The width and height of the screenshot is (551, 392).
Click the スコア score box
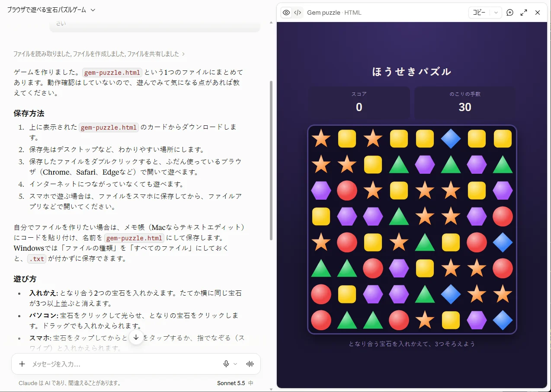click(x=359, y=103)
